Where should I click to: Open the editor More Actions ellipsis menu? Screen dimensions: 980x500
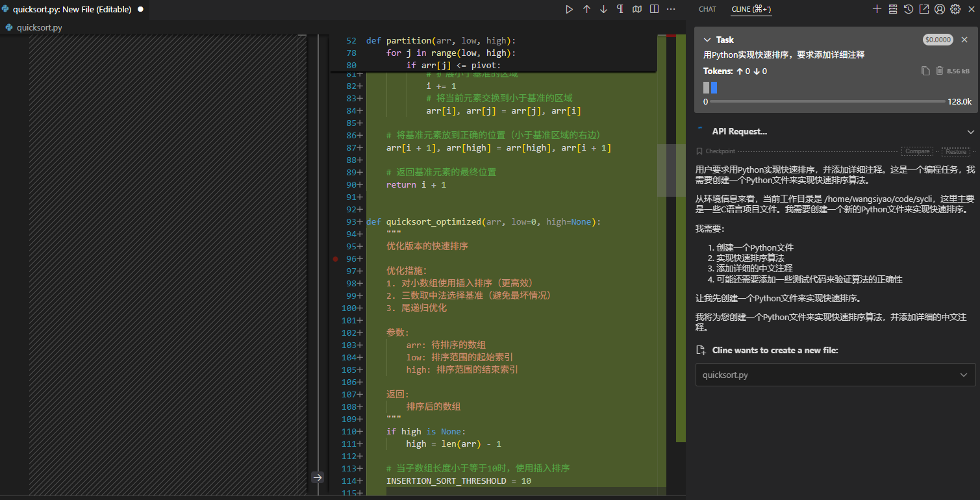(x=671, y=9)
